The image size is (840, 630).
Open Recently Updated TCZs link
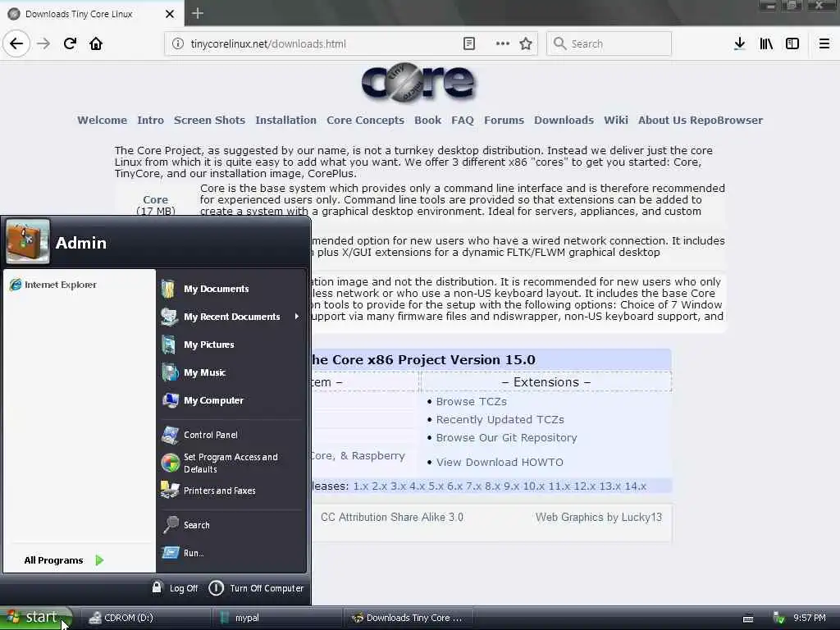500,419
